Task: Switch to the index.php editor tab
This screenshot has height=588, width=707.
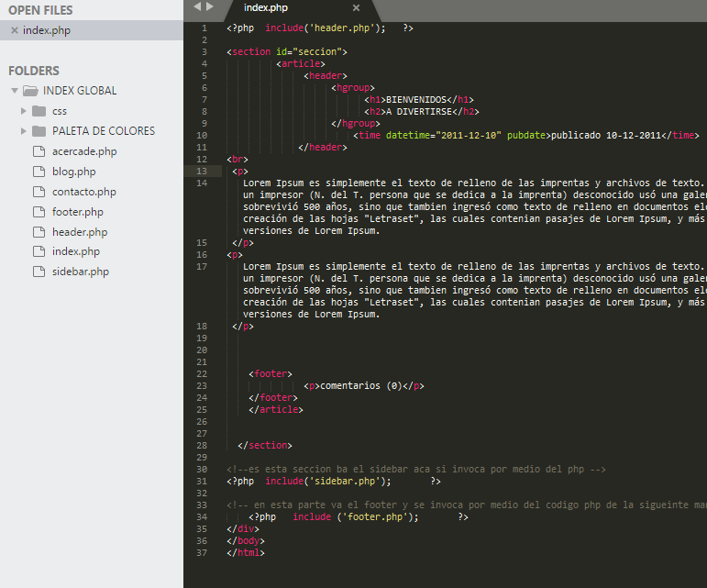Action: click(266, 7)
